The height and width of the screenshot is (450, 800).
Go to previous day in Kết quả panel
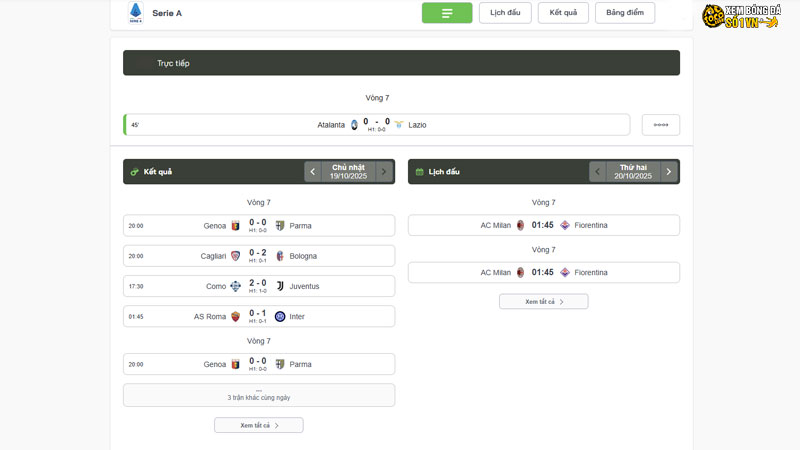pos(313,172)
